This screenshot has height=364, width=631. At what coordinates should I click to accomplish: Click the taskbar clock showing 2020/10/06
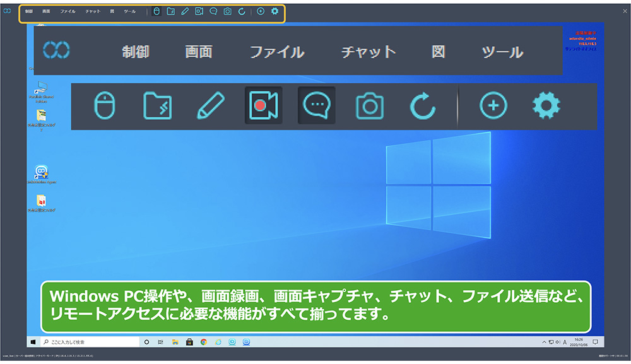[x=578, y=343]
